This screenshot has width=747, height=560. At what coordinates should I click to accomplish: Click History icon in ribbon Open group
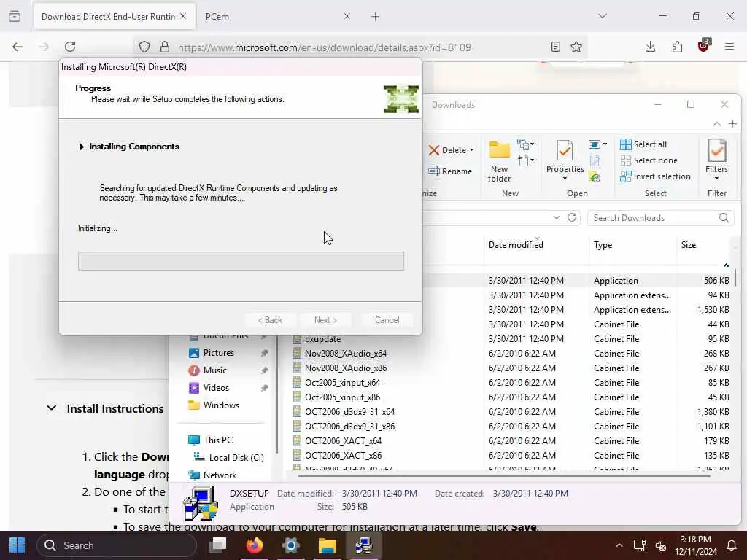pos(595,177)
